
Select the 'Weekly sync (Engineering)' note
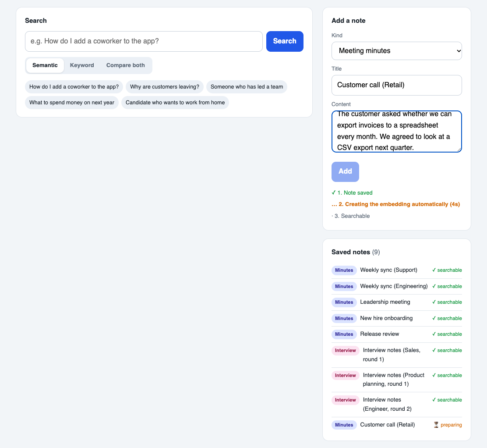(x=397, y=286)
